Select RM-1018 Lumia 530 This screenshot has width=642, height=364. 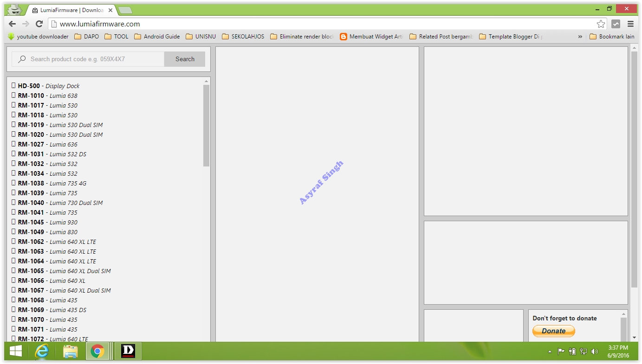45,115
